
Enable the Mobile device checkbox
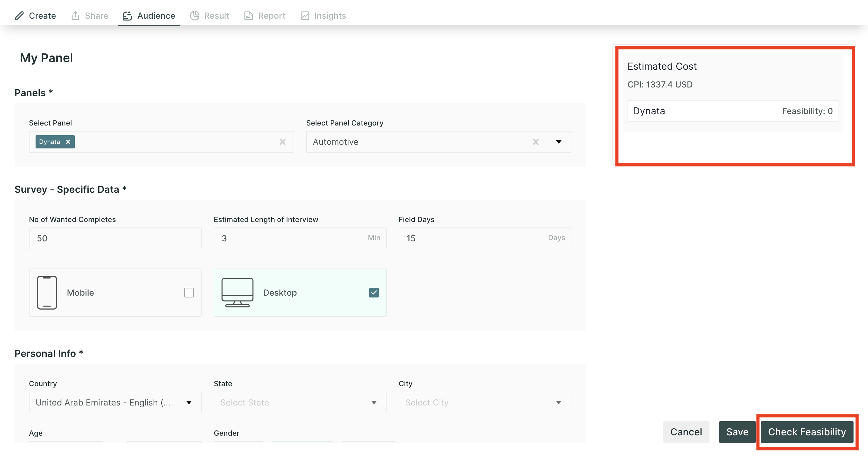click(189, 292)
